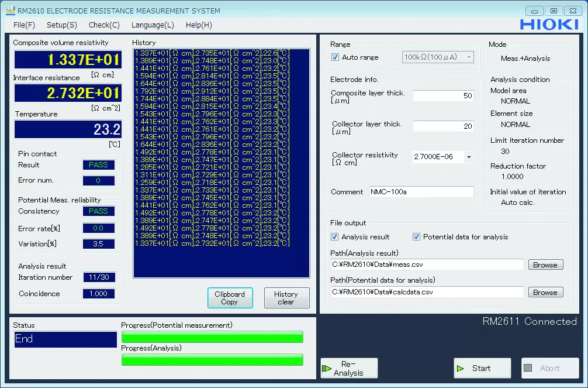Click the Composite layer thickness input field
This screenshot has height=388, width=588.
(443, 96)
